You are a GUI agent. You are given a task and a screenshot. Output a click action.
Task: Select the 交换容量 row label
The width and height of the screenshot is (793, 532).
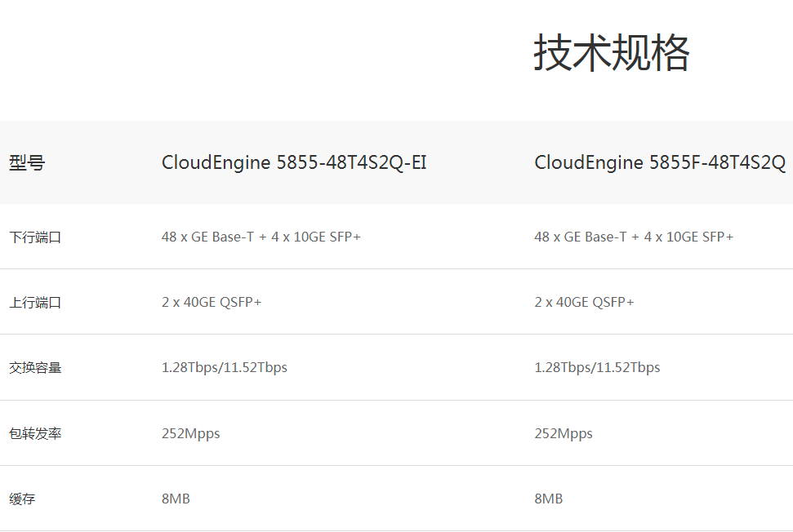35,367
